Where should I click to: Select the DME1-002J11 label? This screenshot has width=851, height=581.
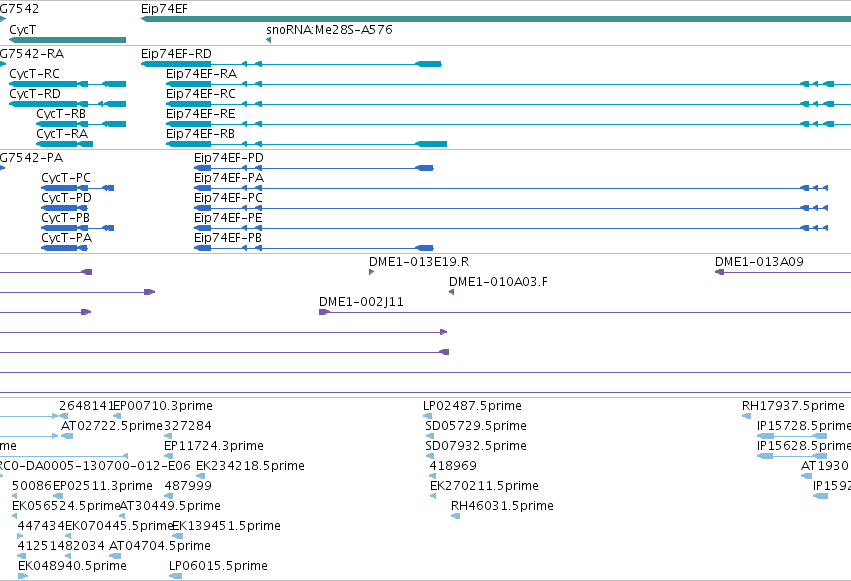pos(361,302)
